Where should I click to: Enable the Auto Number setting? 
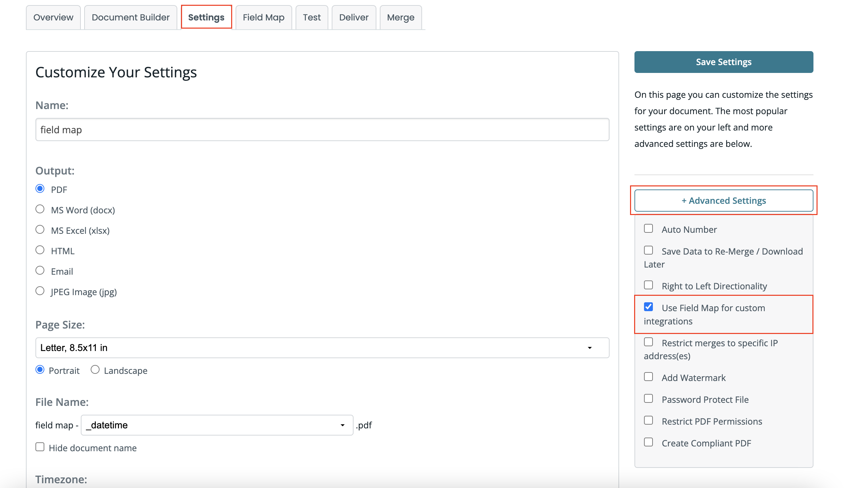click(648, 228)
